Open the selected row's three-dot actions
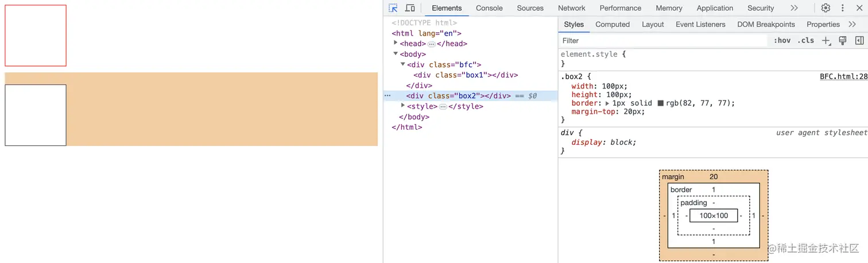The image size is (868, 263). tap(387, 96)
